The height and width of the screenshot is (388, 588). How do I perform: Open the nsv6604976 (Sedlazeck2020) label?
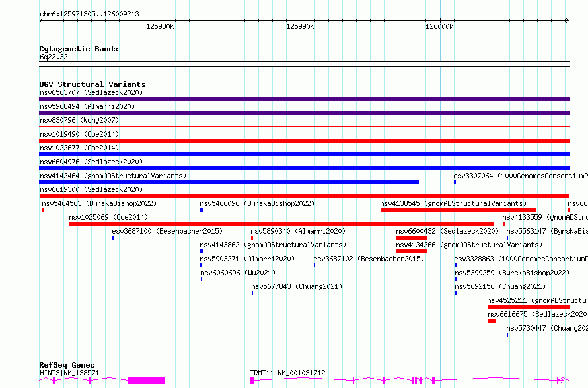pyautogui.click(x=91, y=162)
